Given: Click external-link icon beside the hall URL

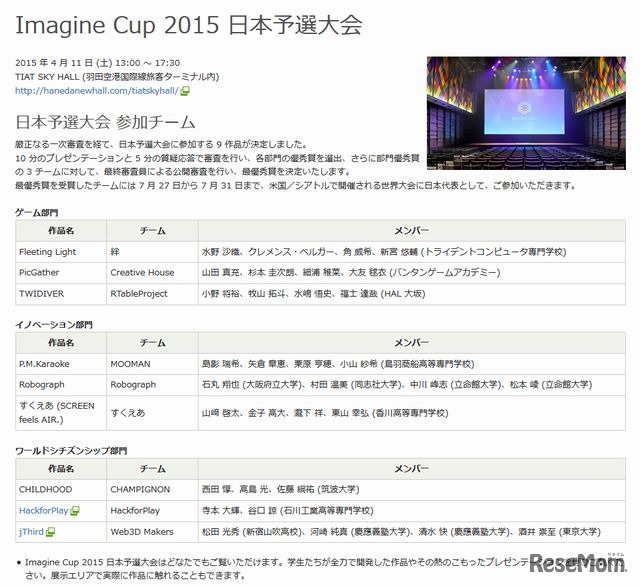Looking at the screenshot, I should (x=185, y=91).
